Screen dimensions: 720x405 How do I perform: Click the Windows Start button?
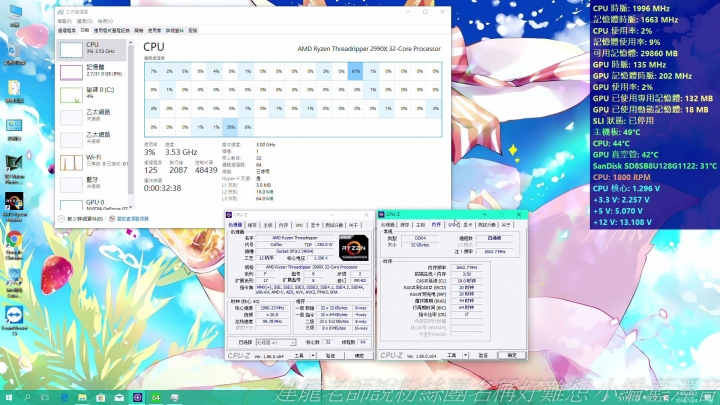coord(9,397)
